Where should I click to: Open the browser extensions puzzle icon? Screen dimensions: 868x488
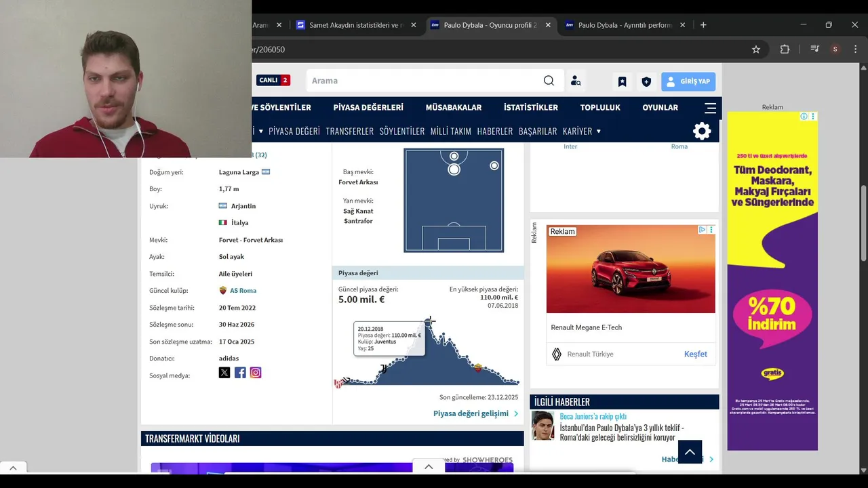click(785, 49)
